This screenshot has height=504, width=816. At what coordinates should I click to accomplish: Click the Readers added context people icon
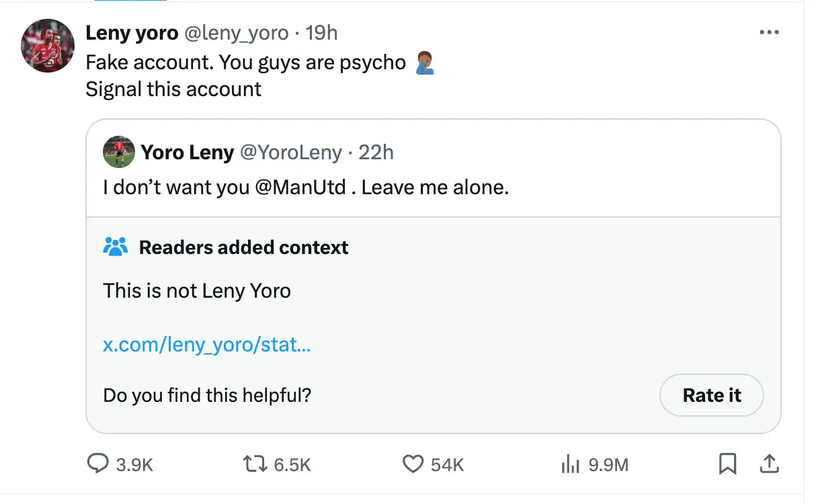pos(116,247)
